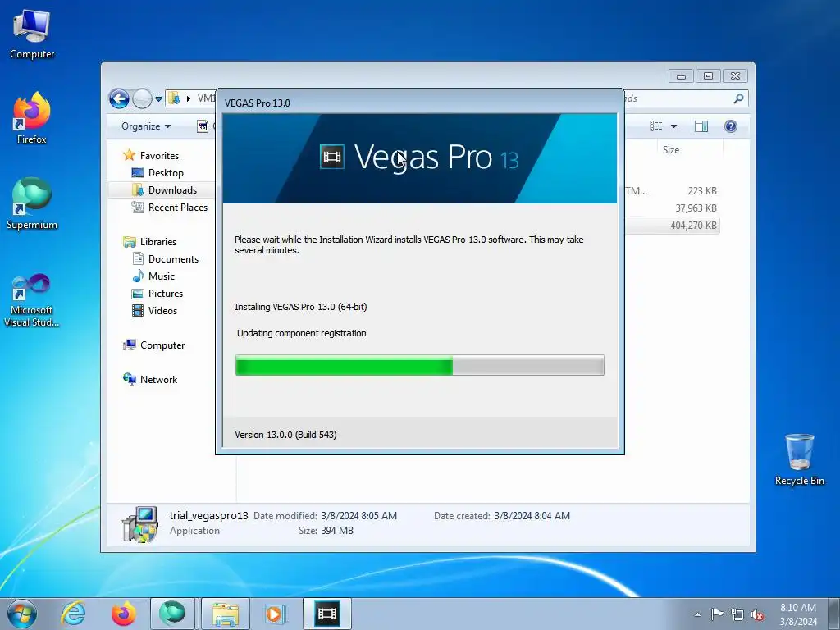Open Firefox from the taskbar
Image resolution: width=840 pixels, height=630 pixels.
[x=123, y=614]
